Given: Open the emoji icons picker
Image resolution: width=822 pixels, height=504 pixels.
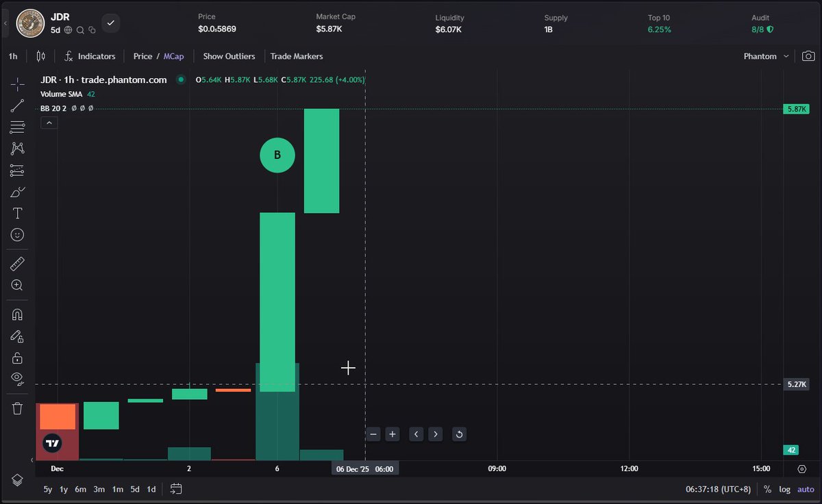Looking at the screenshot, I should click(17, 235).
